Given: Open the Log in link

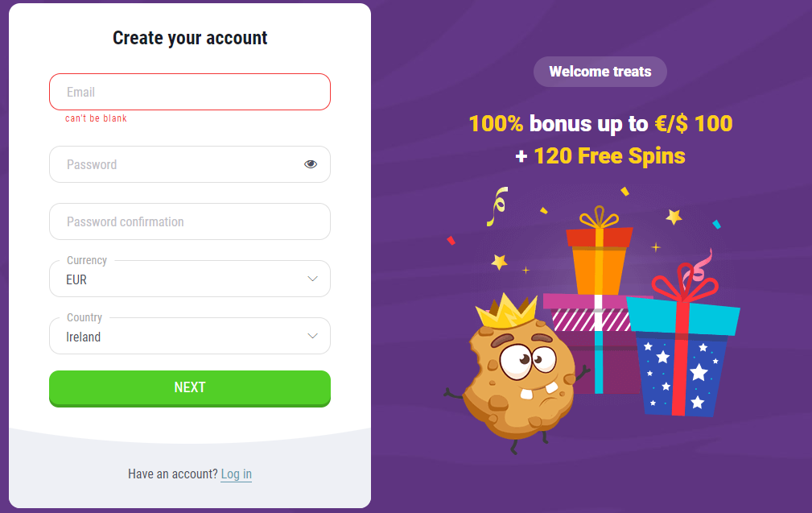Looking at the screenshot, I should (236, 474).
